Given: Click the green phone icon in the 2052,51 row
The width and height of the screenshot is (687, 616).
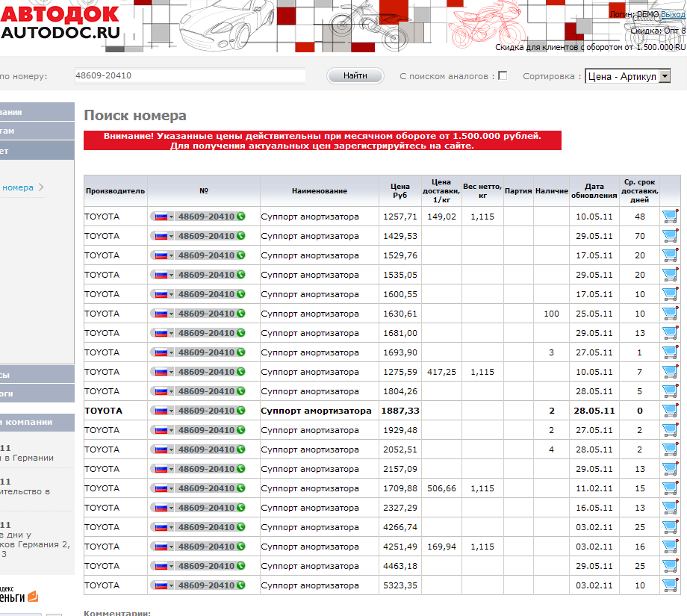Looking at the screenshot, I should point(240,449).
